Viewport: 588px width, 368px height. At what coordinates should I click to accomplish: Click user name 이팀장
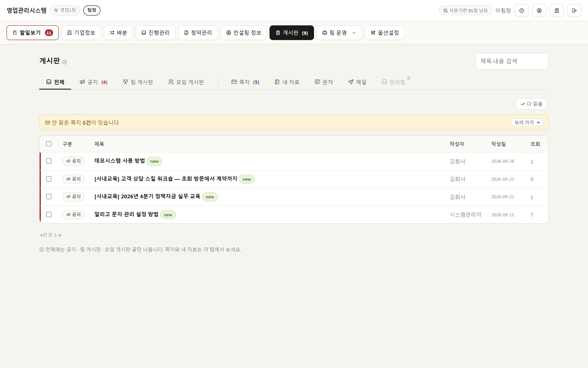(503, 10)
